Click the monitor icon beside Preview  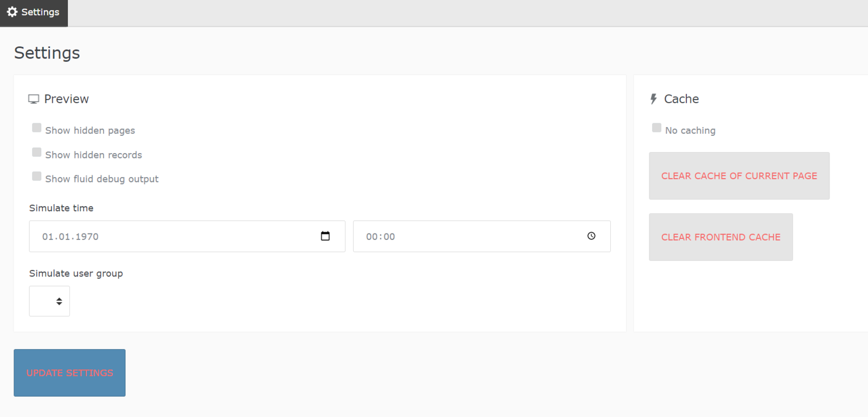click(x=34, y=99)
